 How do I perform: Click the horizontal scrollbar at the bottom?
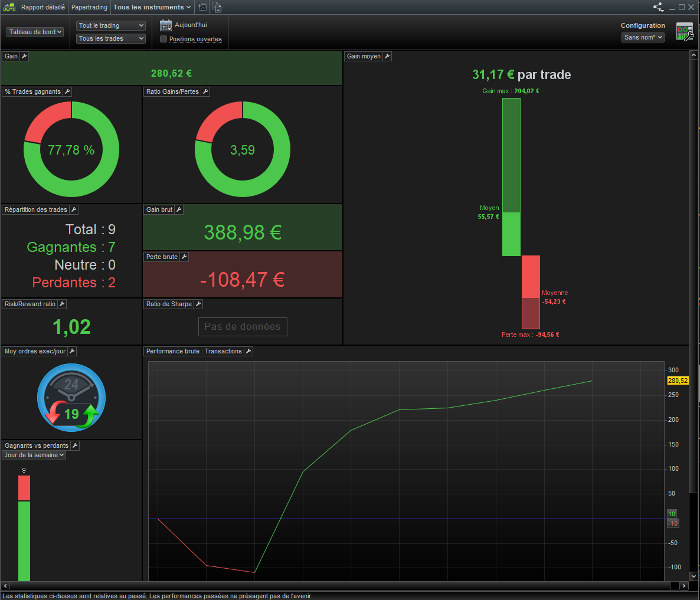tap(344, 586)
